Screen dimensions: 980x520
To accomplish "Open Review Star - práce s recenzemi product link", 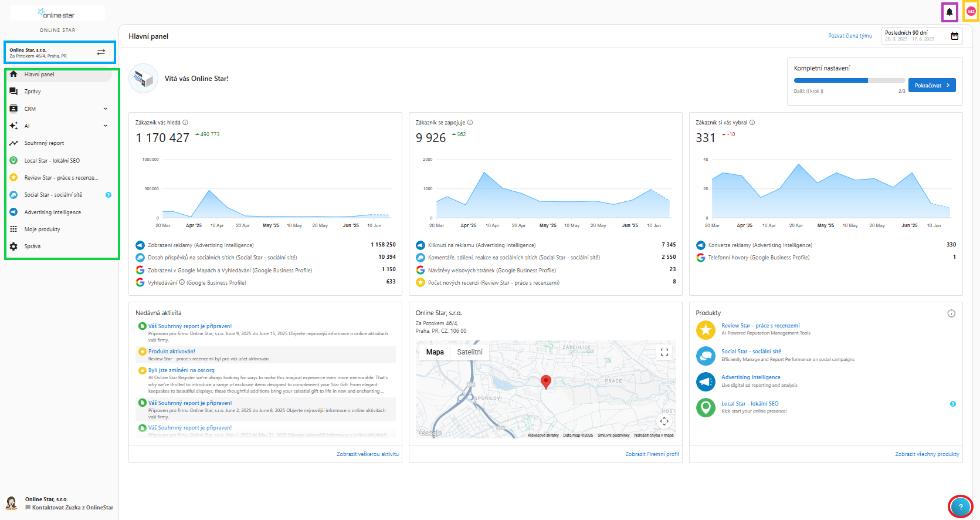I will click(761, 326).
